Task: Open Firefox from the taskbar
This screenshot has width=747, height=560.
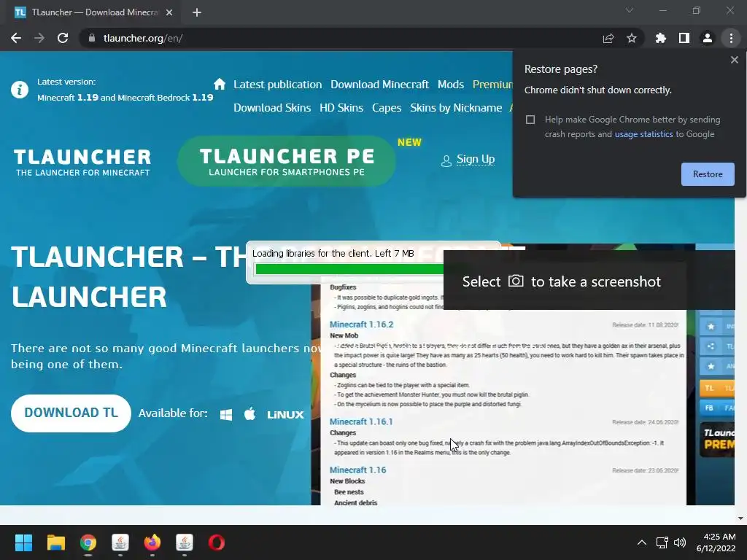Action: (x=152, y=542)
